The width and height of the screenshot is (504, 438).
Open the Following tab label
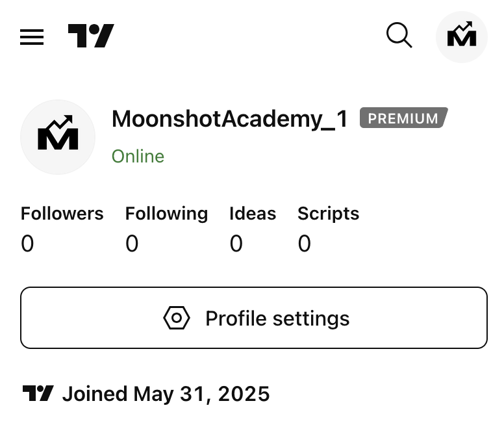click(x=166, y=214)
